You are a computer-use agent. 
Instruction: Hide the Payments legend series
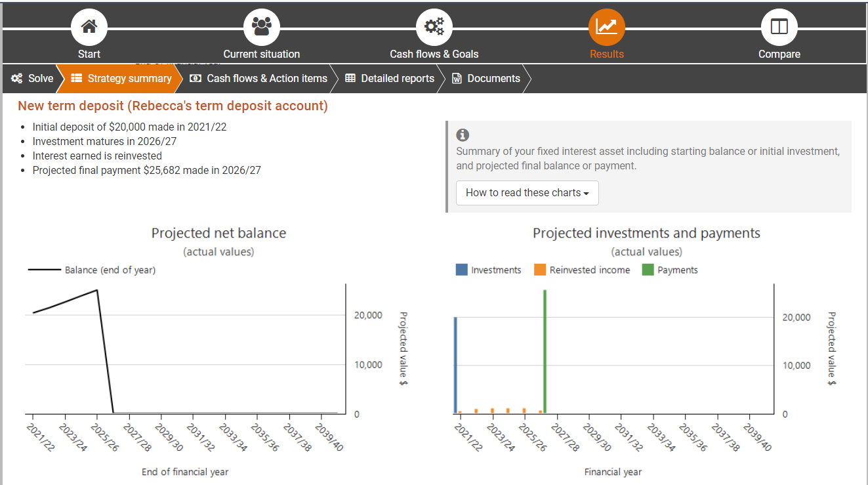pos(670,270)
